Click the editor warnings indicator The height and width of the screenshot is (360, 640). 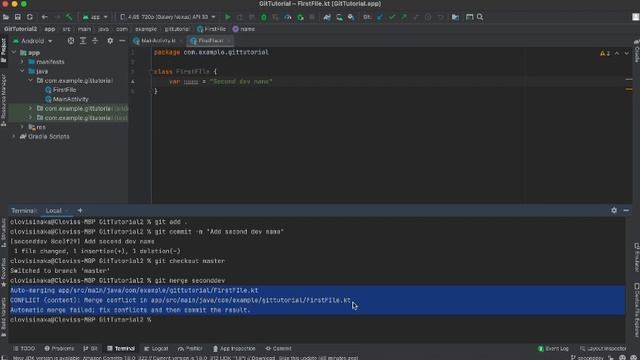click(605, 53)
